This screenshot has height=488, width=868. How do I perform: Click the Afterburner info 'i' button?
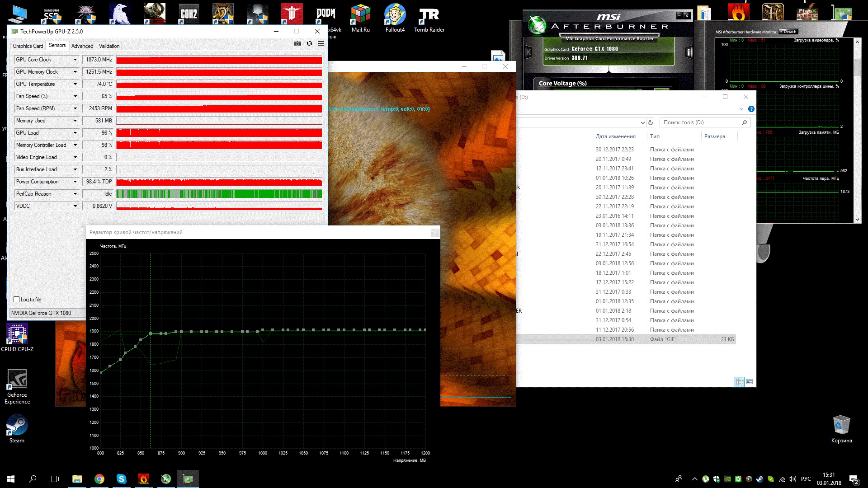pos(689,52)
